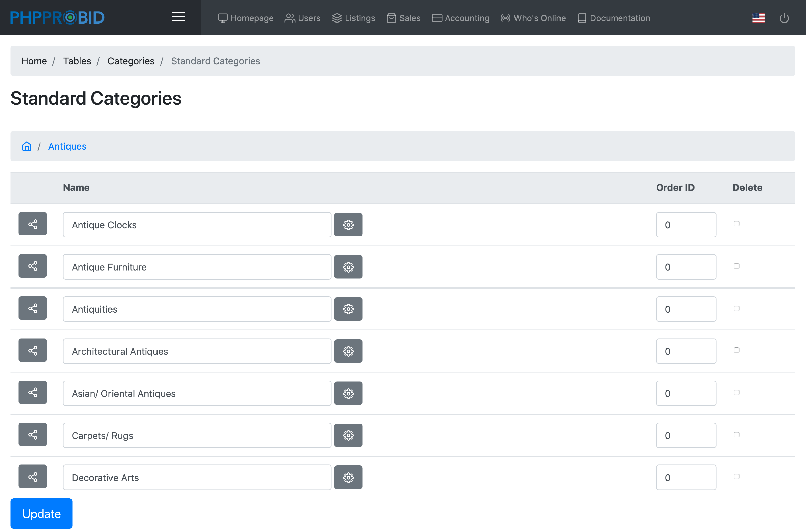Open the Accounting navbar dropdown
Screen dimensions: 806x532
click(460, 18)
